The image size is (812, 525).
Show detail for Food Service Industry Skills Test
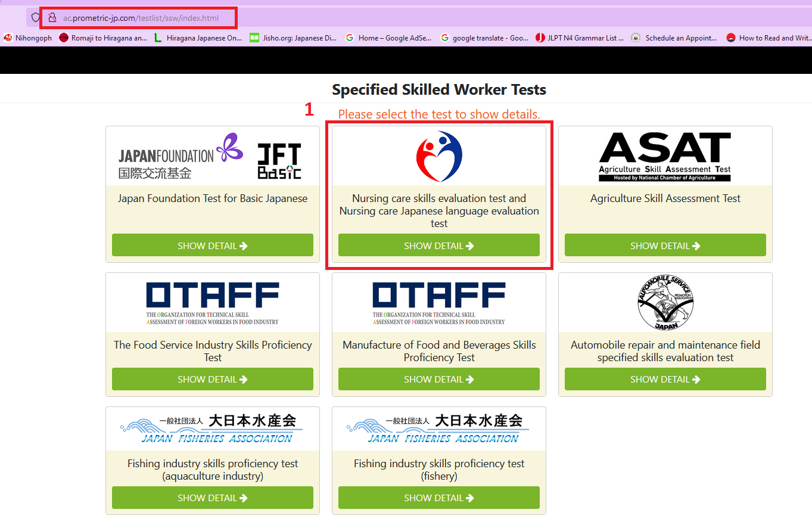213,379
